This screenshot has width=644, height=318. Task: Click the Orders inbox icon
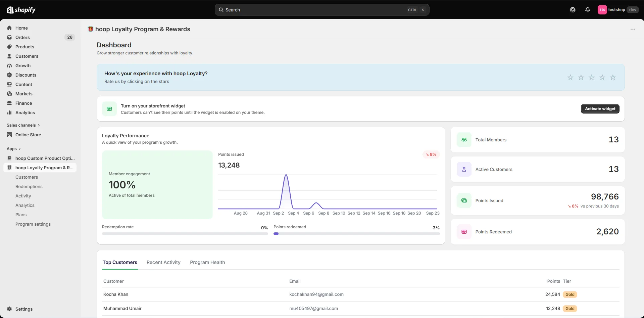[9, 37]
